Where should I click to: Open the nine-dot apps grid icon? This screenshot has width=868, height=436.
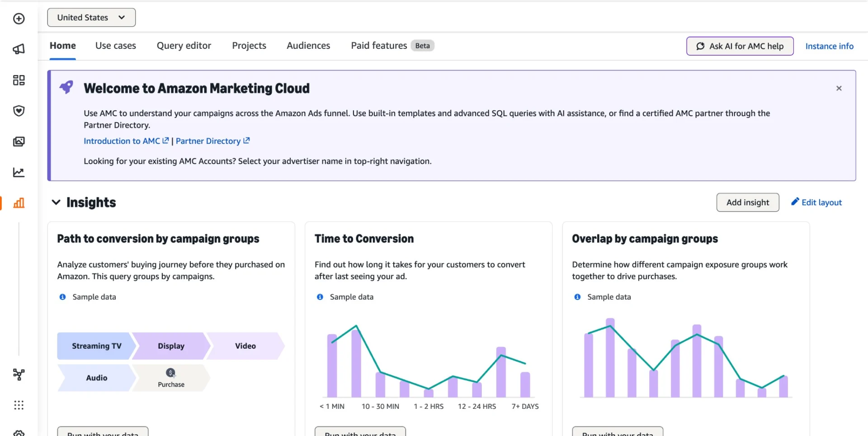coord(19,405)
